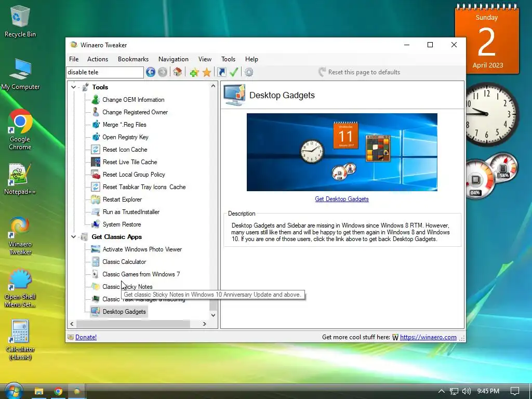
Task: Select the Tools category heading
Action: pyautogui.click(x=100, y=87)
